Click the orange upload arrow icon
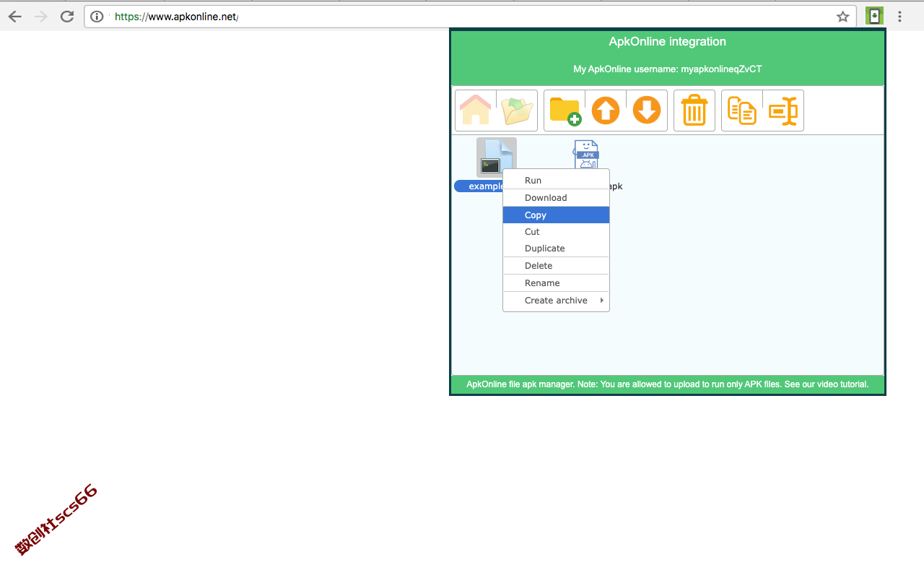 click(x=606, y=111)
